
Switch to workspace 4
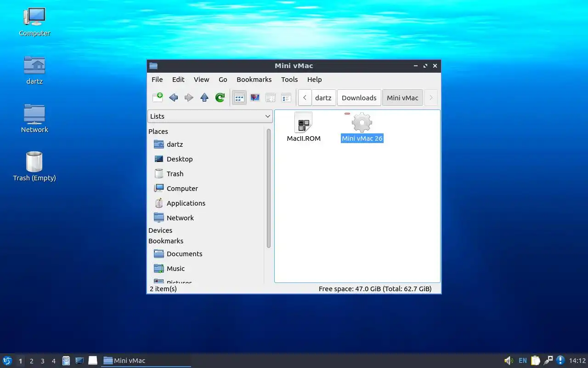pyautogui.click(x=53, y=361)
